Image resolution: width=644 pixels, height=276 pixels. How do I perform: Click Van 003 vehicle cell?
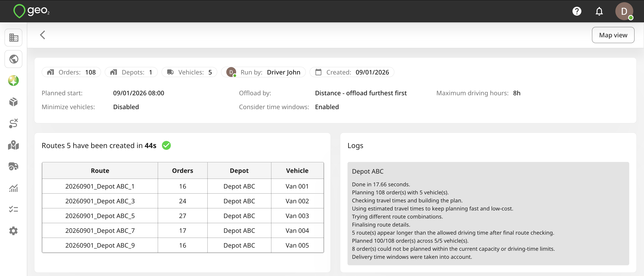tap(297, 216)
